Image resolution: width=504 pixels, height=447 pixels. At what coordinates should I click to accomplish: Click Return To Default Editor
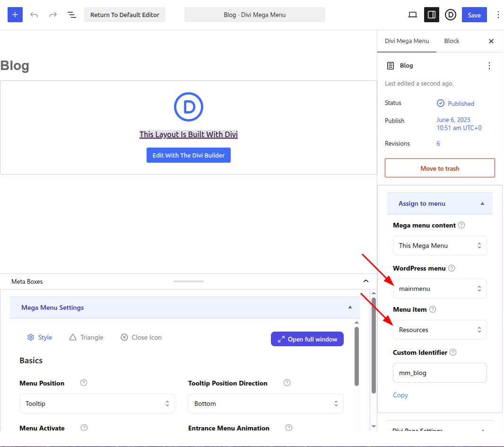[x=125, y=15]
